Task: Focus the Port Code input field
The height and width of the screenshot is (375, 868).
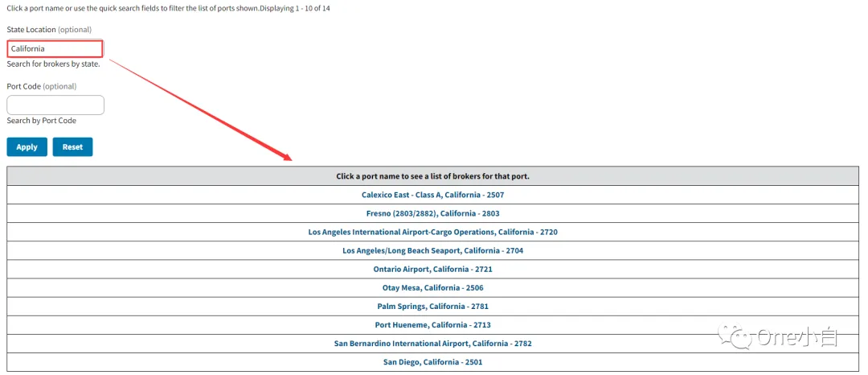Action: 55,105
